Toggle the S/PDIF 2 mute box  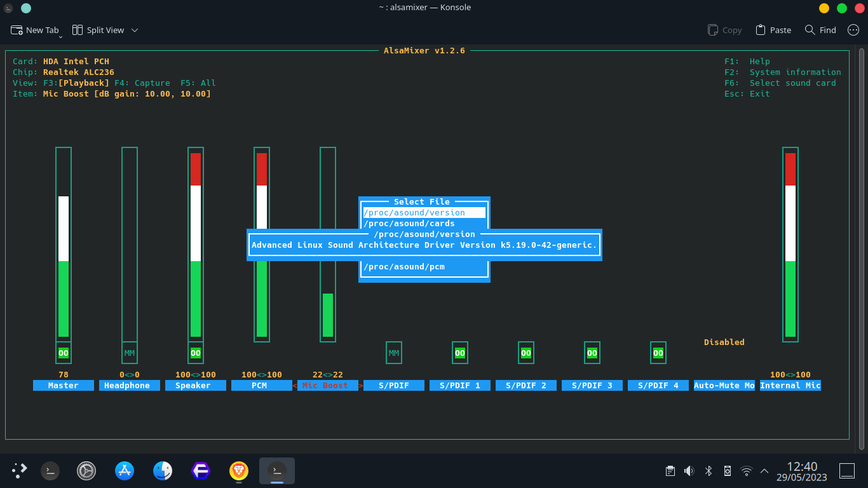[x=526, y=353]
